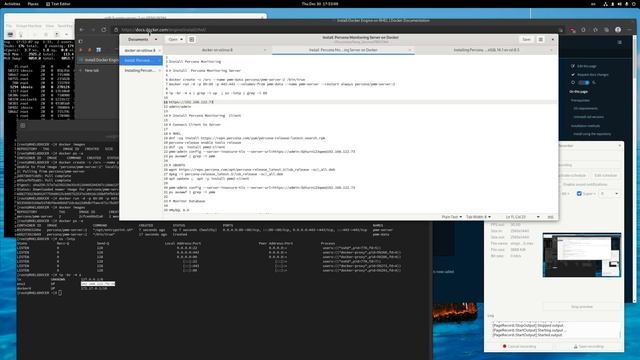The width and height of the screenshot is (640, 360).
Task: Select 'Installing Percon...' document in side panel
Action: click(141, 70)
